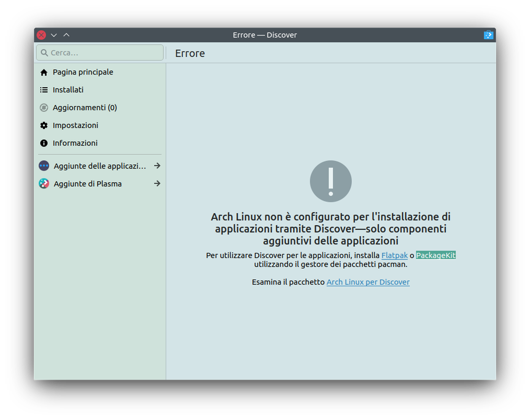This screenshot has width=530, height=420.
Task: Open the Installati page
Action: pyautogui.click(x=99, y=90)
